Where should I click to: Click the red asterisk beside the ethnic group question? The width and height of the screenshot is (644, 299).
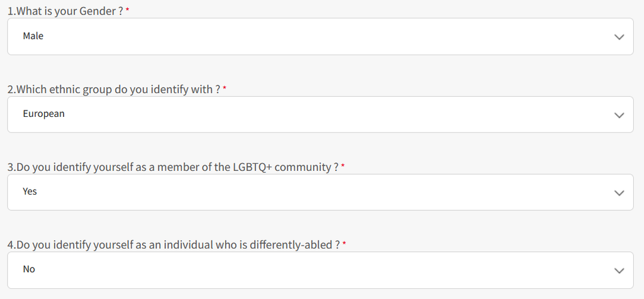click(225, 89)
